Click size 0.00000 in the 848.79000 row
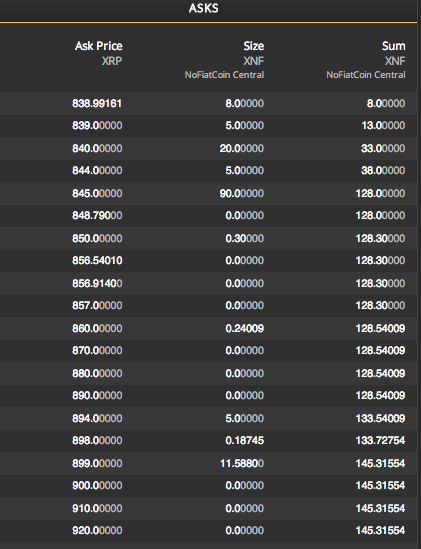 click(x=244, y=215)
